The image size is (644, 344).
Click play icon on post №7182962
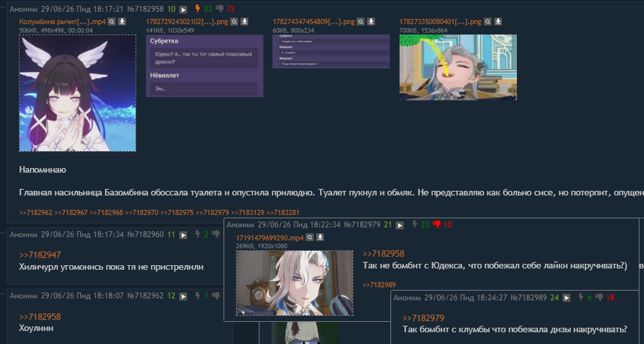[x=183, y=296]
